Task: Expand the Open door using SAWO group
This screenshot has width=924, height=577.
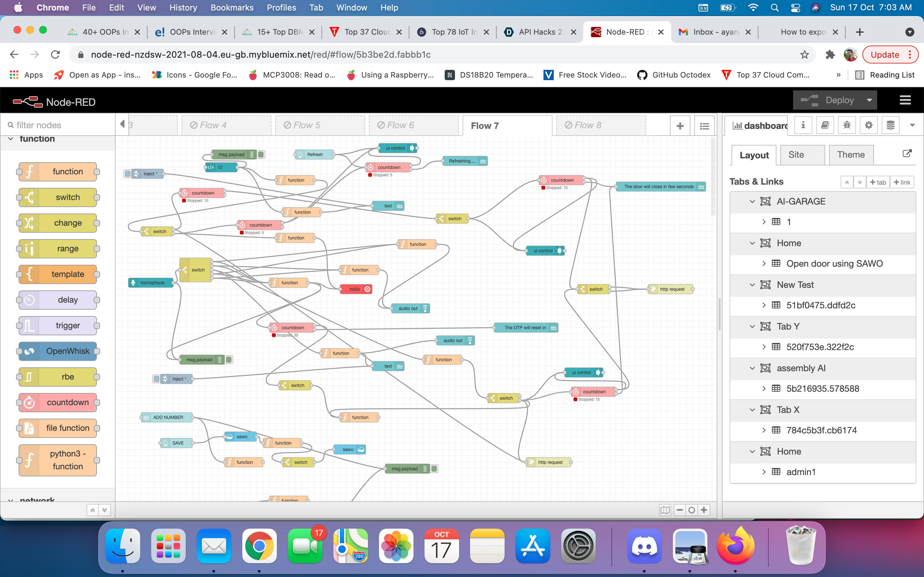Action: coord(764,264)
